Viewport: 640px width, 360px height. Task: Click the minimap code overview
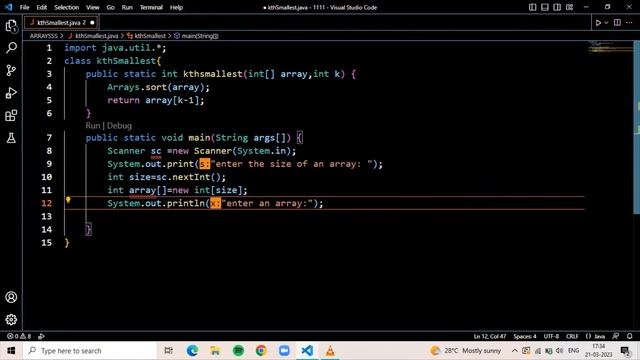(610, 48)
